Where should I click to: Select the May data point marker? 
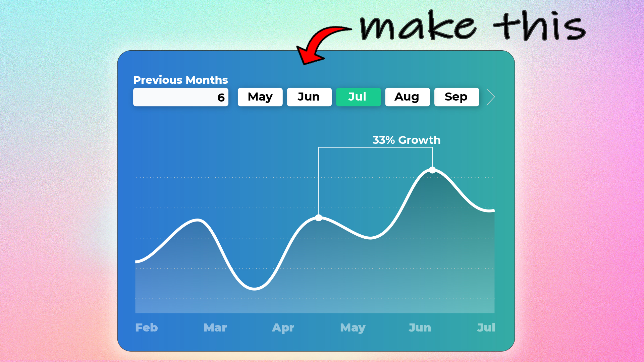point(318,217)
